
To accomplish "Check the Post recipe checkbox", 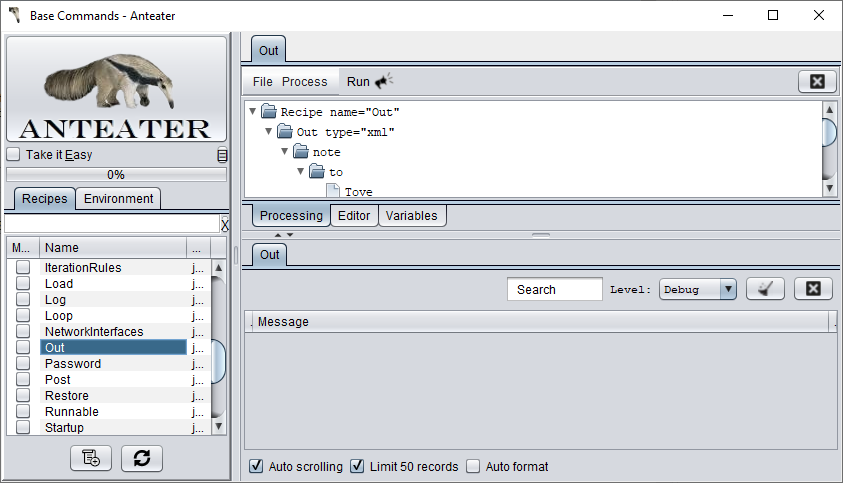I will click(23, 379).
